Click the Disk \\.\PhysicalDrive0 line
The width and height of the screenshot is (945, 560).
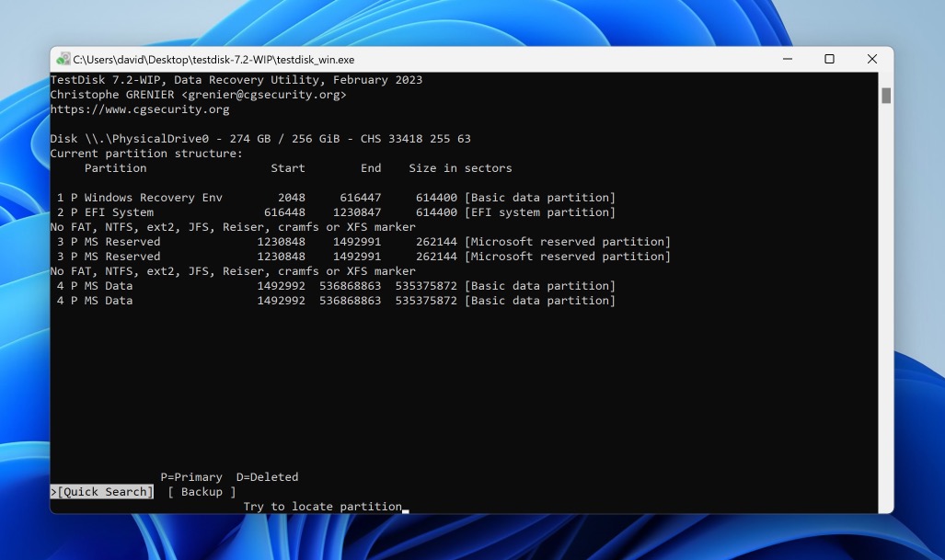[260, 139]
